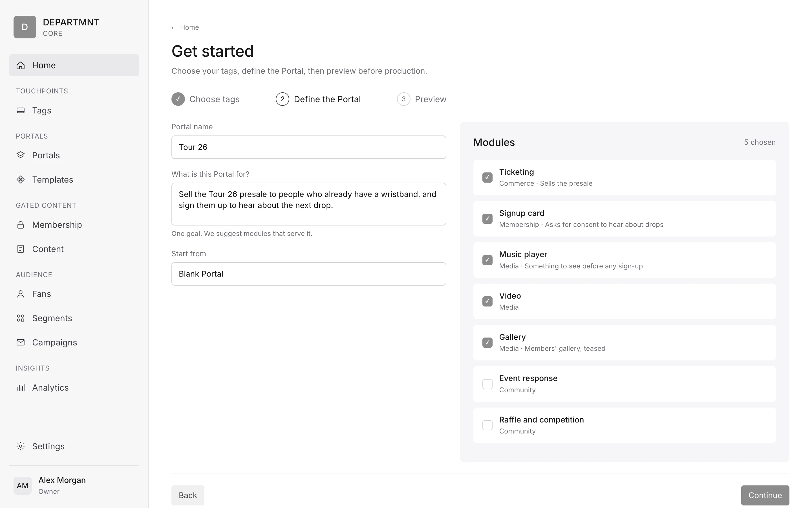Uncheck the Video module checkbox
This screenshot has height=508, width=812.
(487, 301)
